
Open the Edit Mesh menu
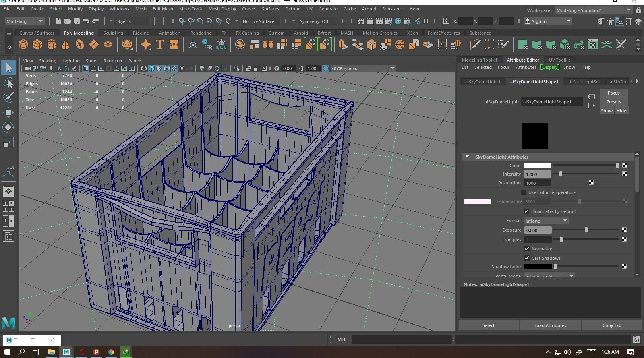pos(163,9)
